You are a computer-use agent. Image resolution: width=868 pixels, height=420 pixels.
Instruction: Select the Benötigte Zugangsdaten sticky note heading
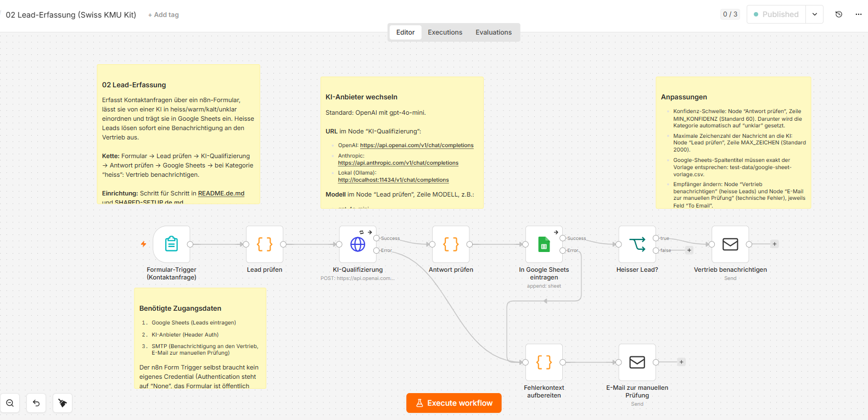(x=180, y=309)
